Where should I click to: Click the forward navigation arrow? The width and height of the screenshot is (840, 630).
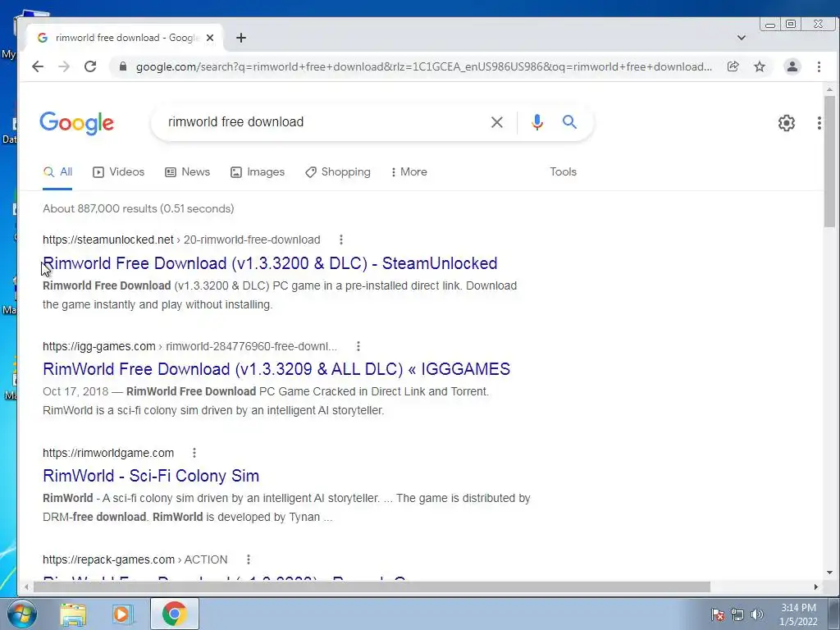64,66
